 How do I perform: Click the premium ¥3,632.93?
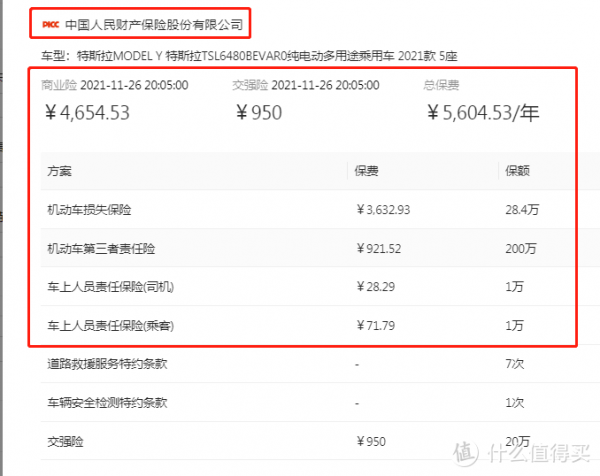pyautogui.click(x=383, y=210)
